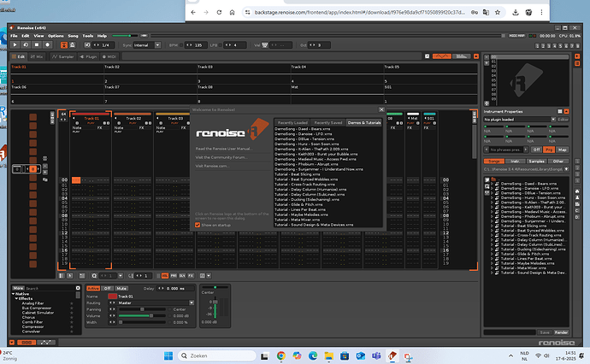590x364 pixels.
Task: Click Read the Renoise User Manual link
Action: (x=224, y=149)
